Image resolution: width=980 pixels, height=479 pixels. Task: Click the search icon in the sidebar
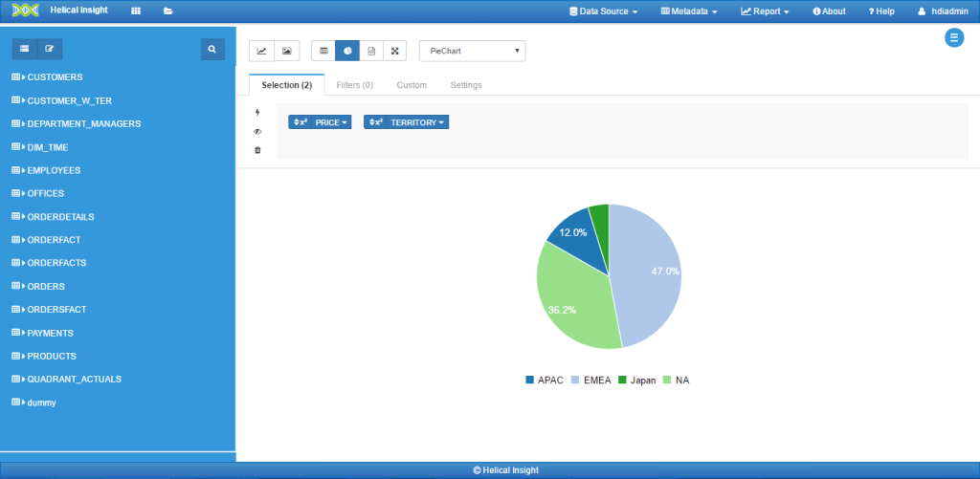coord(212,49)
